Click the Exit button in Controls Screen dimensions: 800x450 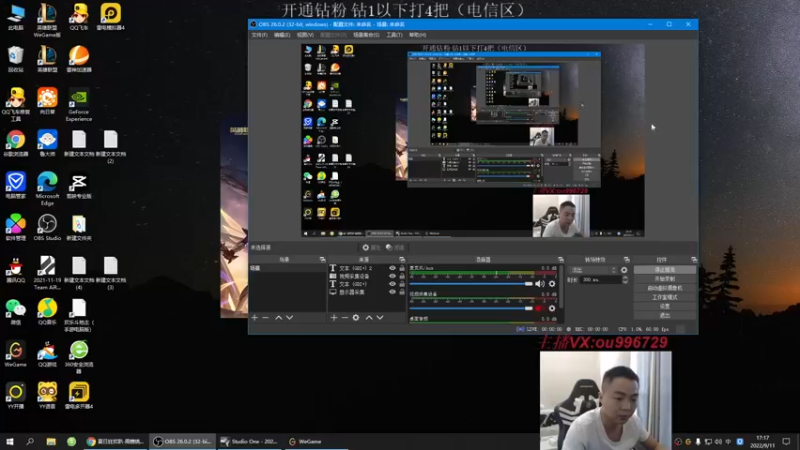[x=664, y=315]
